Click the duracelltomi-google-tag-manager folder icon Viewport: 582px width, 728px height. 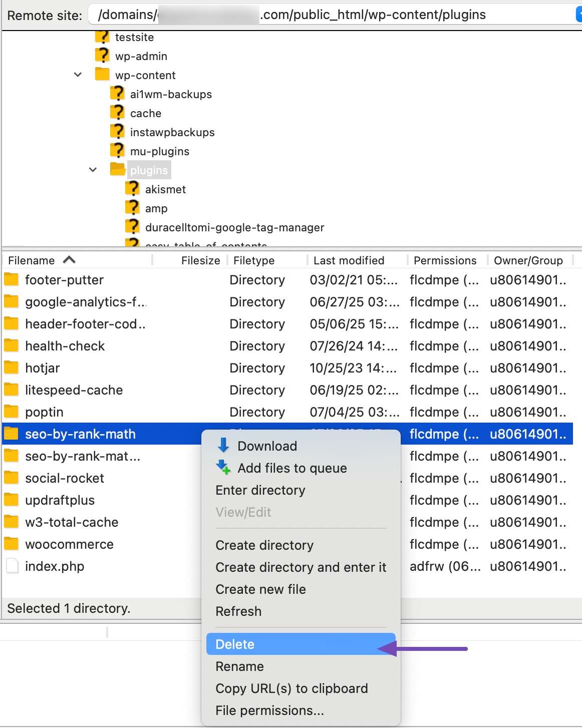(132, 226)
